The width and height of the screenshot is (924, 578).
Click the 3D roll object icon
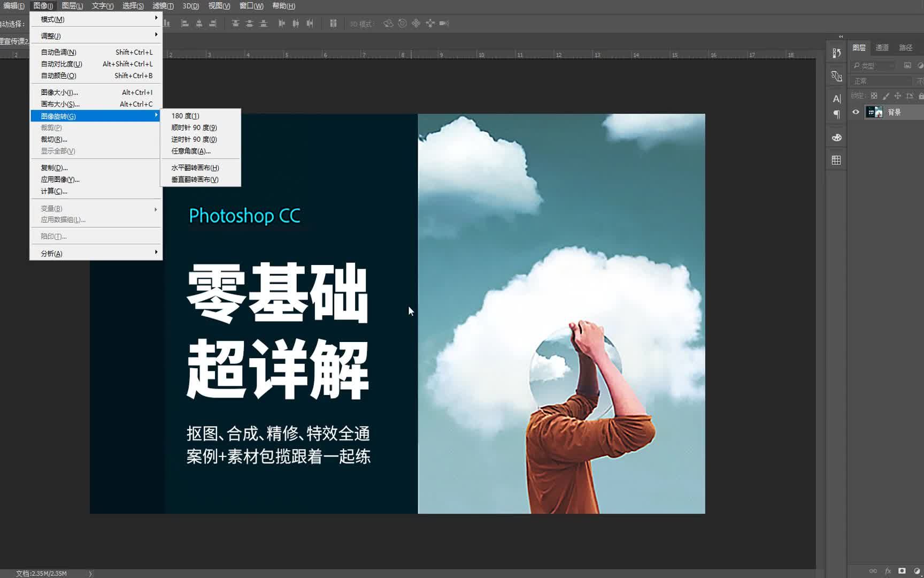402,24
